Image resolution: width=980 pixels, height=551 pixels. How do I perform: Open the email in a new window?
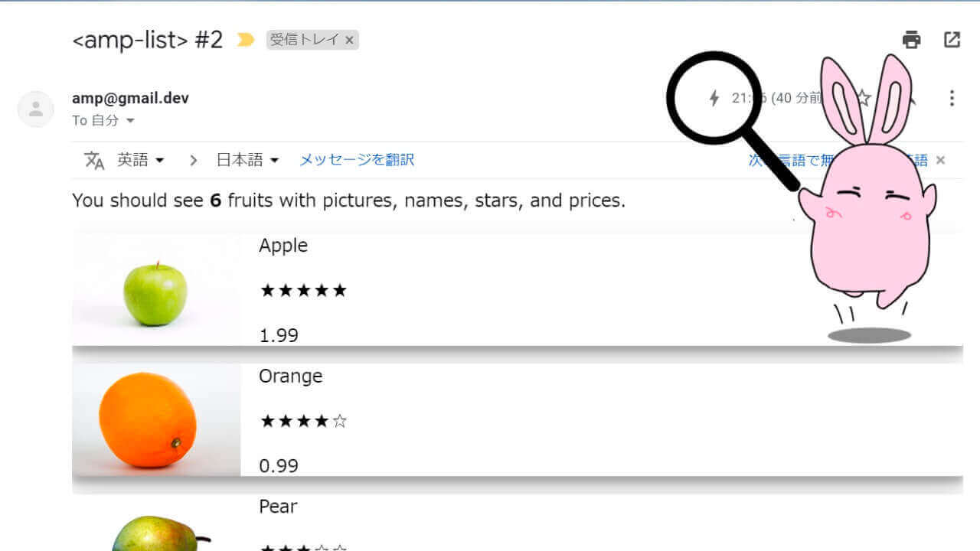tap(952, 40)
